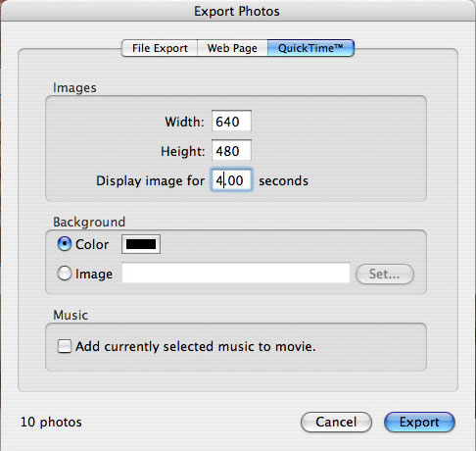The width and height of the screenshot is (476, 451).
Task: Click the blue Export button
Action: pyautogui.click(x=419, y=422)
